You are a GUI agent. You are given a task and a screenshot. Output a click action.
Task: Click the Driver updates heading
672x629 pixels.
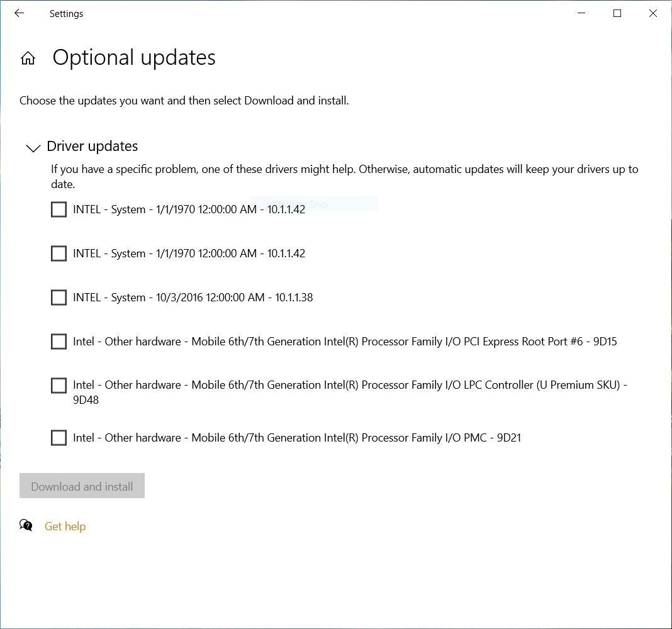92,146
